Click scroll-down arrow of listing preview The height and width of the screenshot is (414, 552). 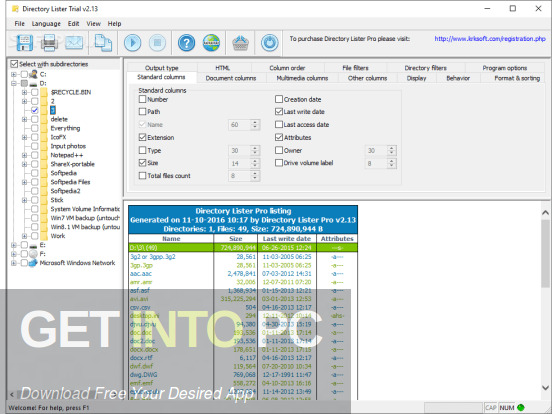[x=545, y=388]
